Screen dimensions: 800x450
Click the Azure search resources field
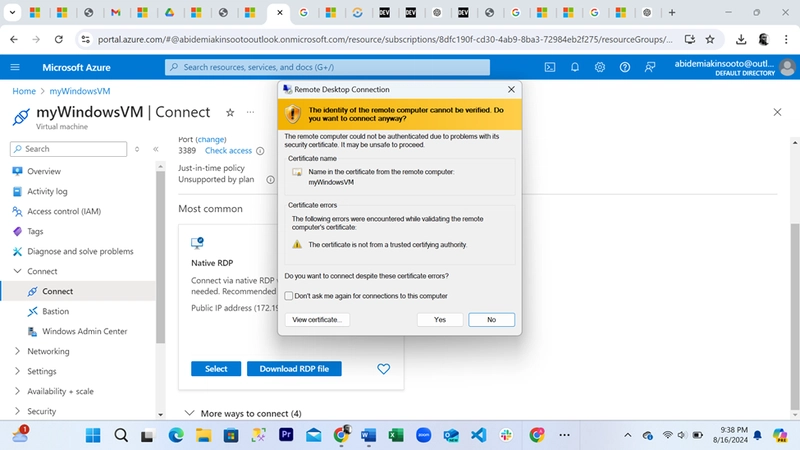click(327, 67)
